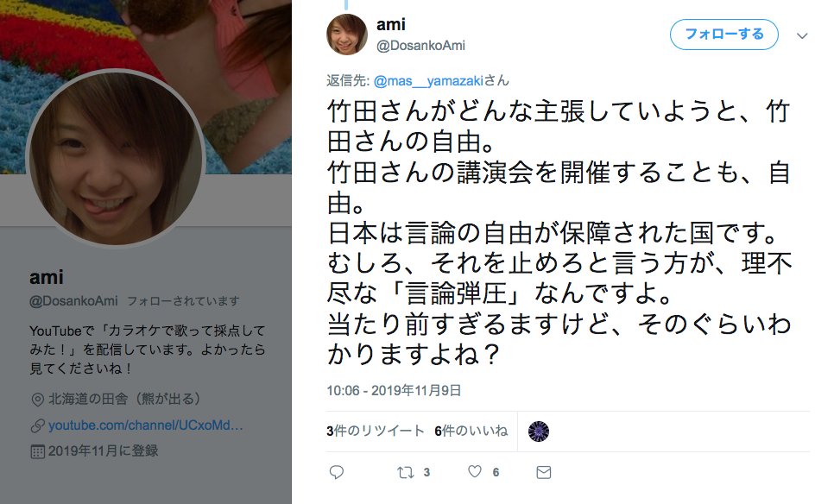Click the ami display name in profile card
Viewport: 834px width, 504px height.
pos(47,277)
